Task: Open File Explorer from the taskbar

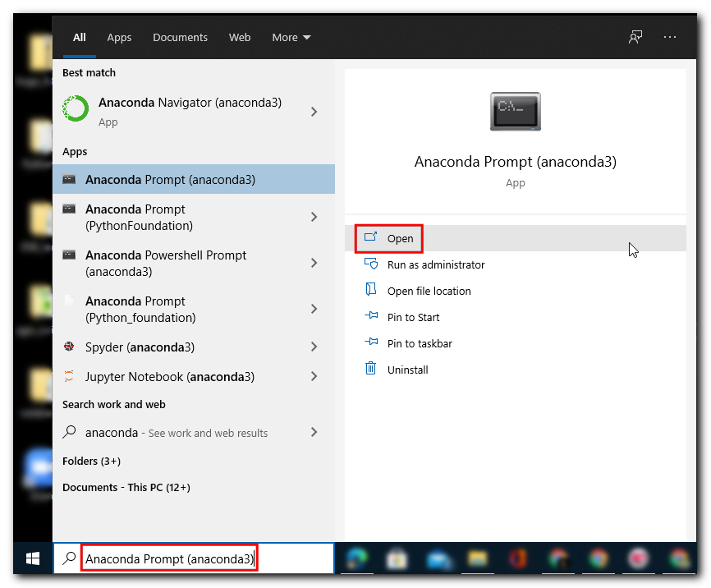Action: coord(477,558)
